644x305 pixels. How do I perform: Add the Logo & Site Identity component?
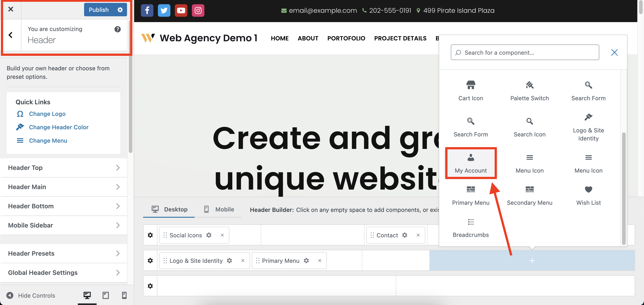(x=588, y=127)
